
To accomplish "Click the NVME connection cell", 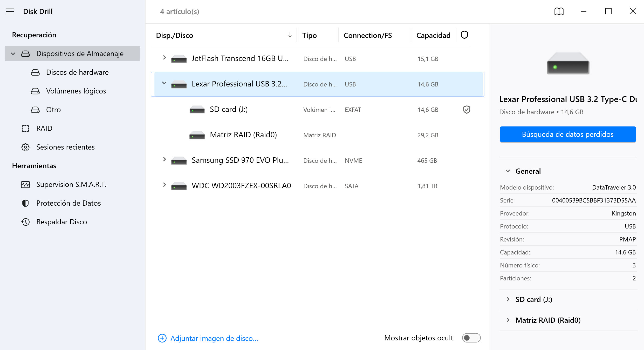I will [353, 160].
